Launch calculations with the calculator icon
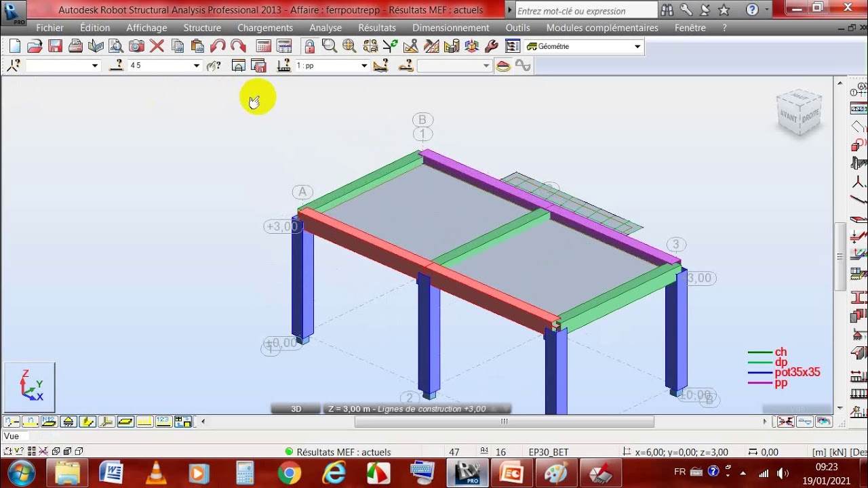Viewport: 868px width, 488px height. click(x=264, y=46)
